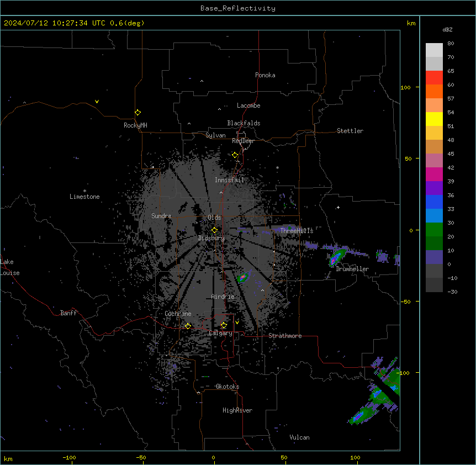Pick the dark orange swatch between 60 and 57
The width and height of the screenshot is (476, 465).
pos(434,91)
